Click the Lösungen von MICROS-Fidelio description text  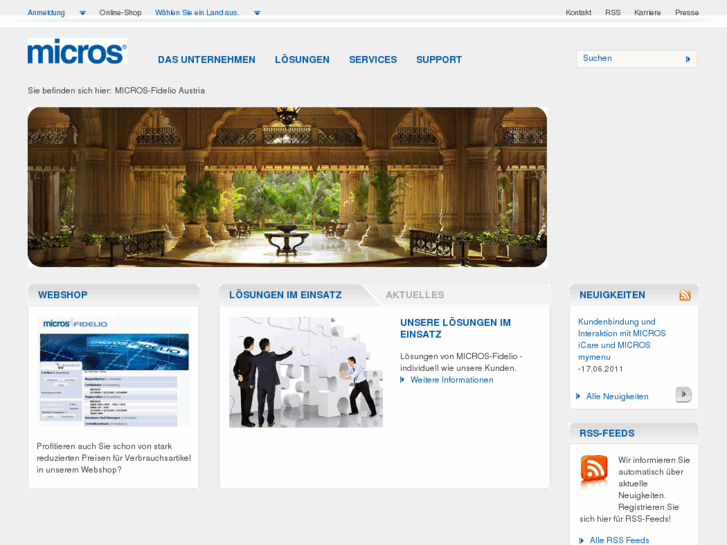pos(461,362)
